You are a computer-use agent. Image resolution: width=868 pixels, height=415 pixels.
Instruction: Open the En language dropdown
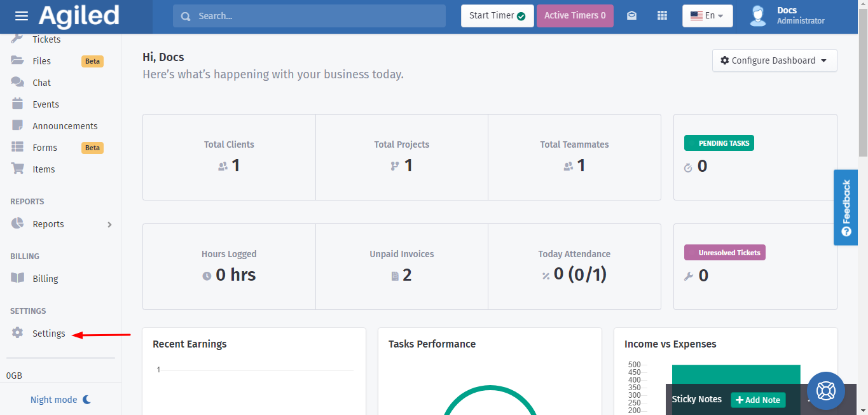pos(707,16)
